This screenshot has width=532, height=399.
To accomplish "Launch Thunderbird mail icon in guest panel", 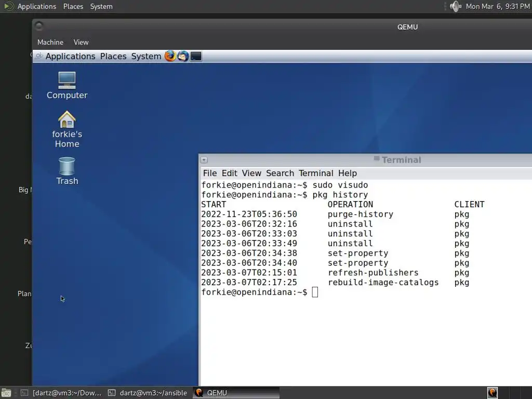I will pyautogui.click(x=183, y=56).
